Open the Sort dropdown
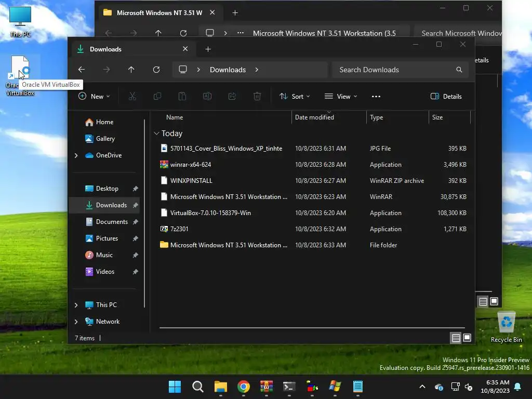This screenshot has width=532, height=399. coord(295,96)
